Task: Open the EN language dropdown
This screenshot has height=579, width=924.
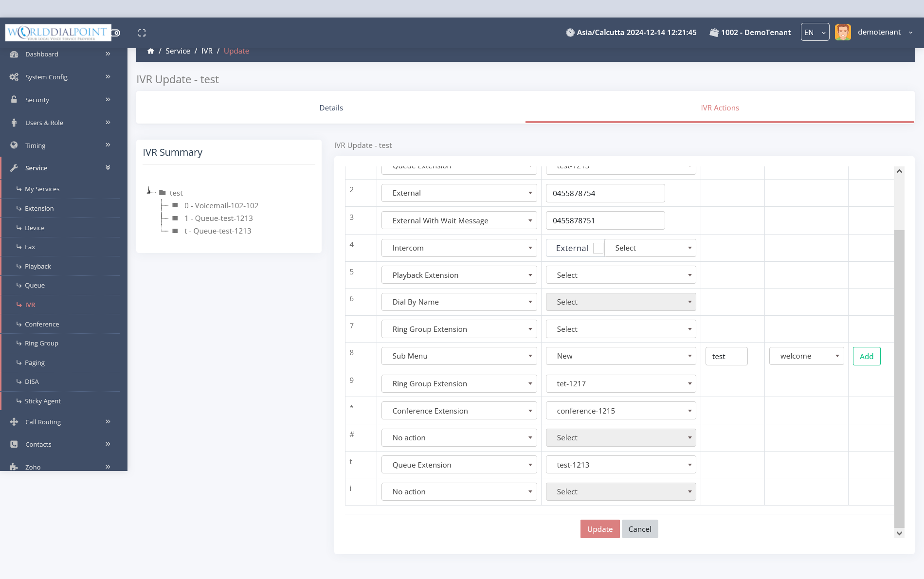Action: tap(815, 33)
